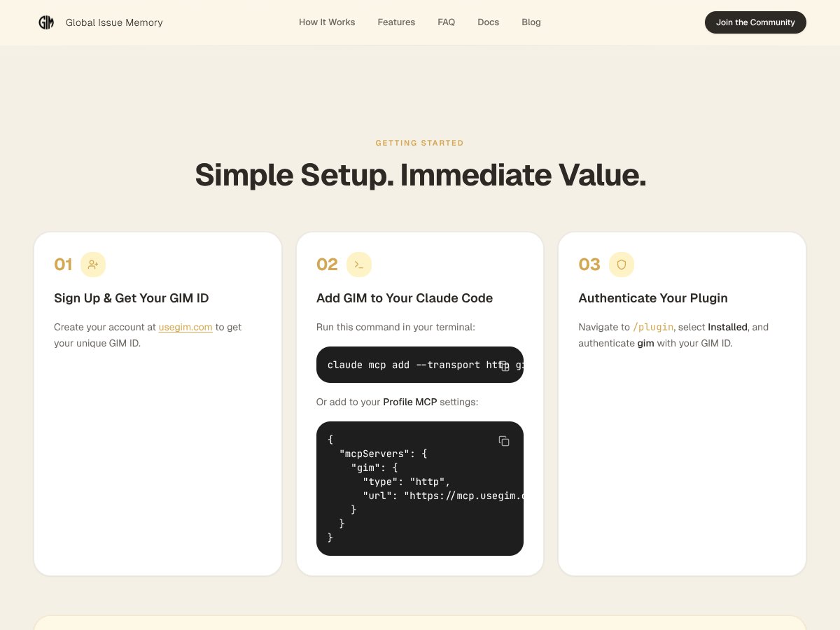The image size is (840, 630).
Task: Click the Sign Up & Get Your GIM ID heading
Action: pyautogui.click(x=132, y=298)
